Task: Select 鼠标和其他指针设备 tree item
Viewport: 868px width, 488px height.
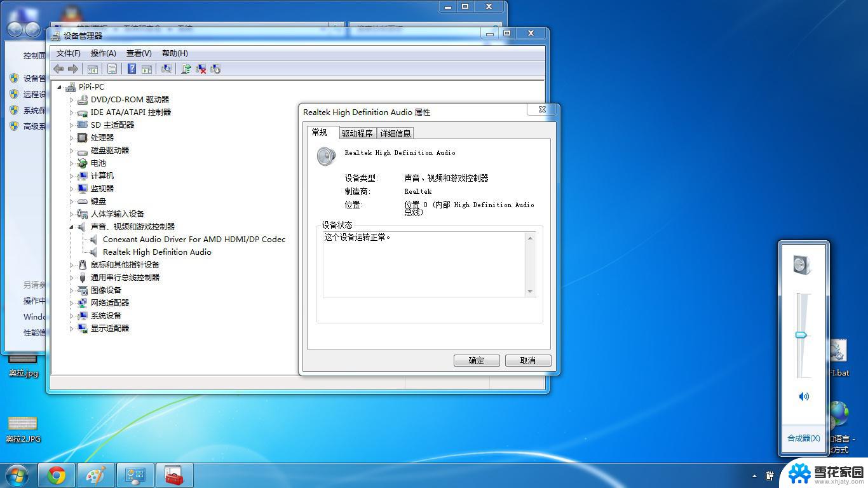Action: [125, 265]
